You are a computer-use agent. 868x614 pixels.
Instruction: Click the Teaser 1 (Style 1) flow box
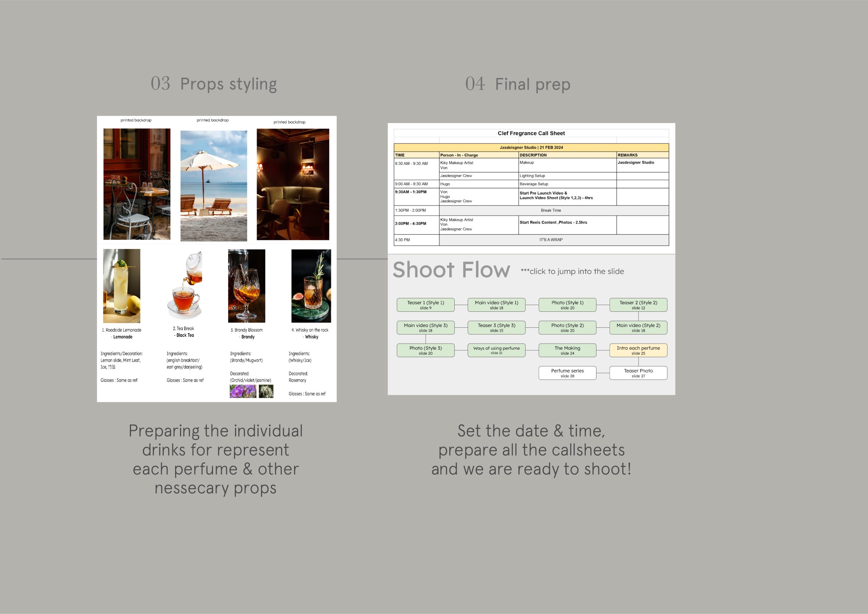pos(425,305)
